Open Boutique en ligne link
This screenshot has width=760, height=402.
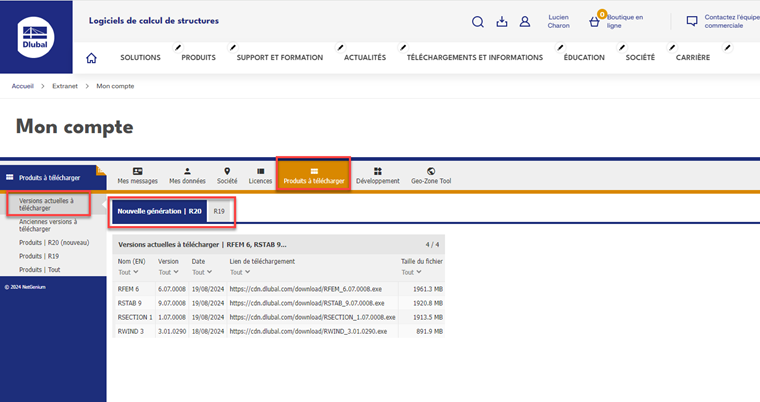point(625,21)
